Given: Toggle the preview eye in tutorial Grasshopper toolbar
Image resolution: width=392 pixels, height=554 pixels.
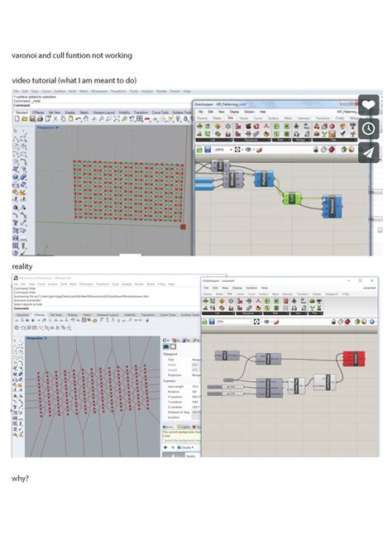Looking at the screenshot, I should [248, 150].
